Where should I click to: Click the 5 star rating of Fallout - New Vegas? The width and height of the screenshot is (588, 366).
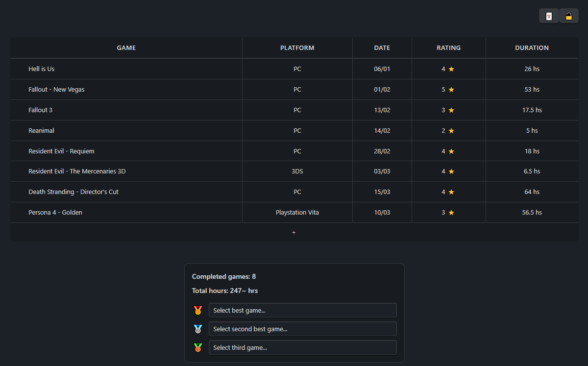[449, 90]
